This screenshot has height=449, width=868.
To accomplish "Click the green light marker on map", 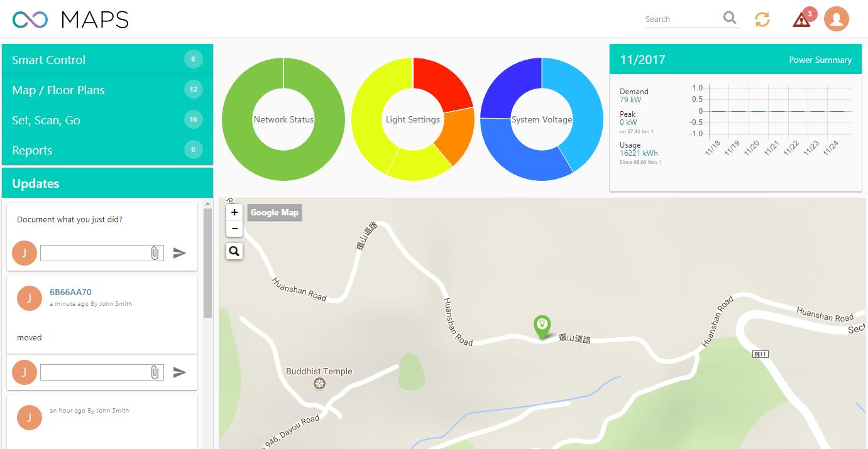I will 541,326.
